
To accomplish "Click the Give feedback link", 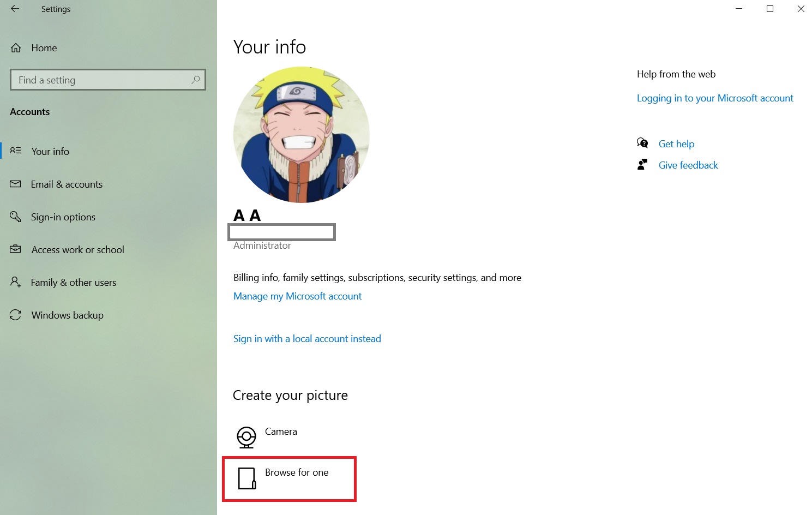I will pos(688,165).
